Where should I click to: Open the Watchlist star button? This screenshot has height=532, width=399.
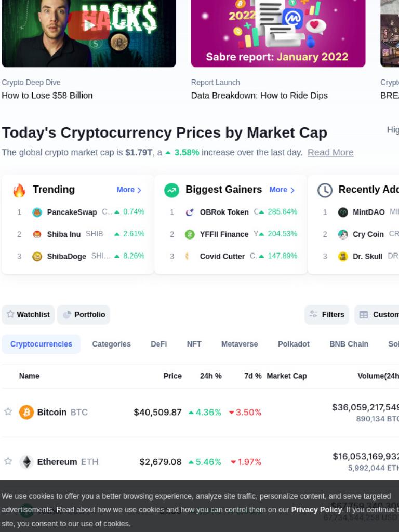(28, 314)
